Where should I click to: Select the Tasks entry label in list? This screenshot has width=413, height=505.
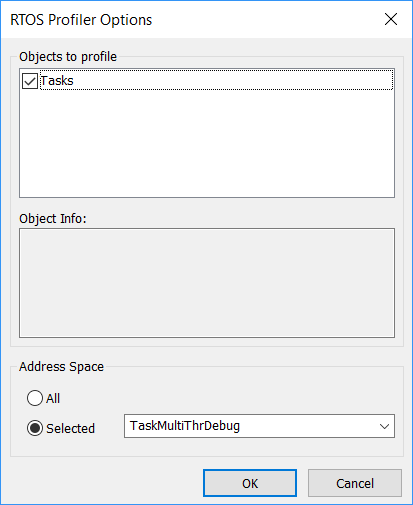57,81
